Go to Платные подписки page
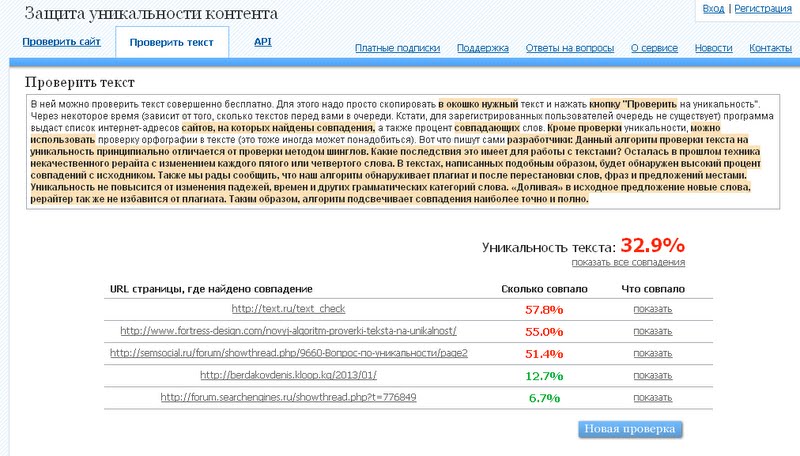 [397, 48]
